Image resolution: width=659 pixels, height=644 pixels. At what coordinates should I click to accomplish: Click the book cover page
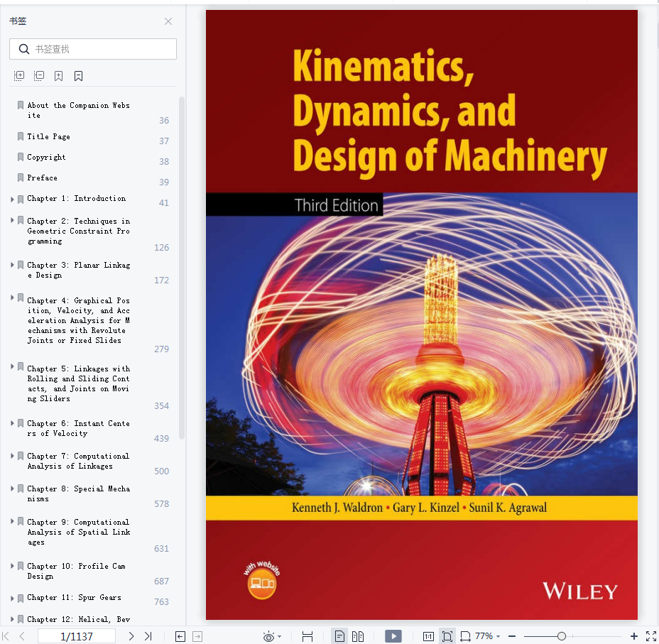[422, 315]
